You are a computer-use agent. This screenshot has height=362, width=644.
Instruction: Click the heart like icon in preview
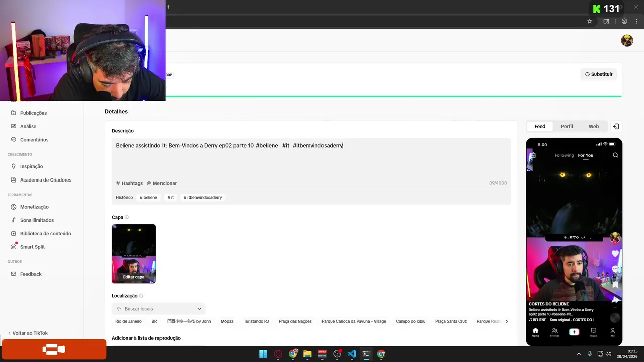click(x=615, y=254)
